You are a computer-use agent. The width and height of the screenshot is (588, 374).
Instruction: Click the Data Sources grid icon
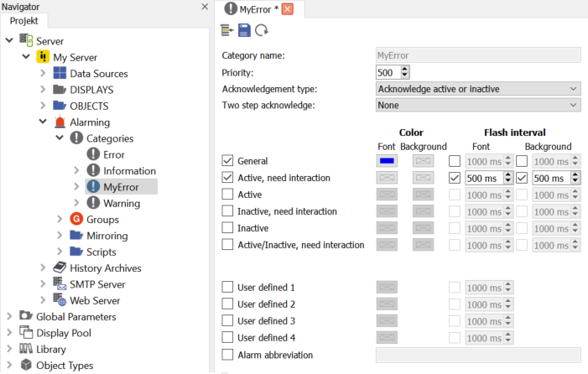point(60,74)
